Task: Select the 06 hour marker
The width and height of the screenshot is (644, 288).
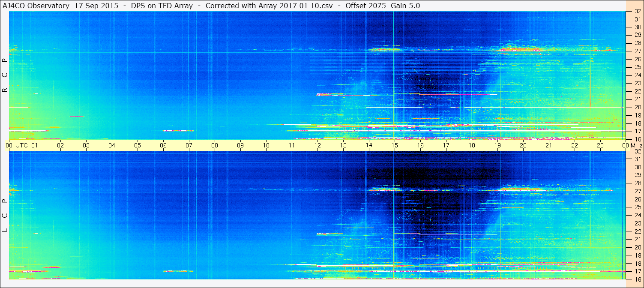Action: click(163, 145)
